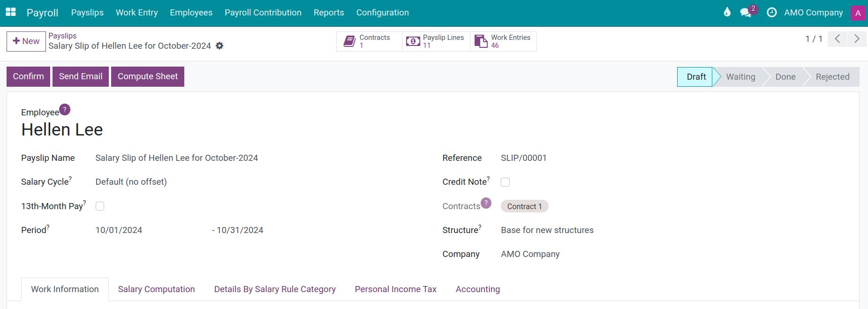The height and width of the screenshot is (309, 868).
Task: Select the Rejected status stage
Action: (832, 77)
